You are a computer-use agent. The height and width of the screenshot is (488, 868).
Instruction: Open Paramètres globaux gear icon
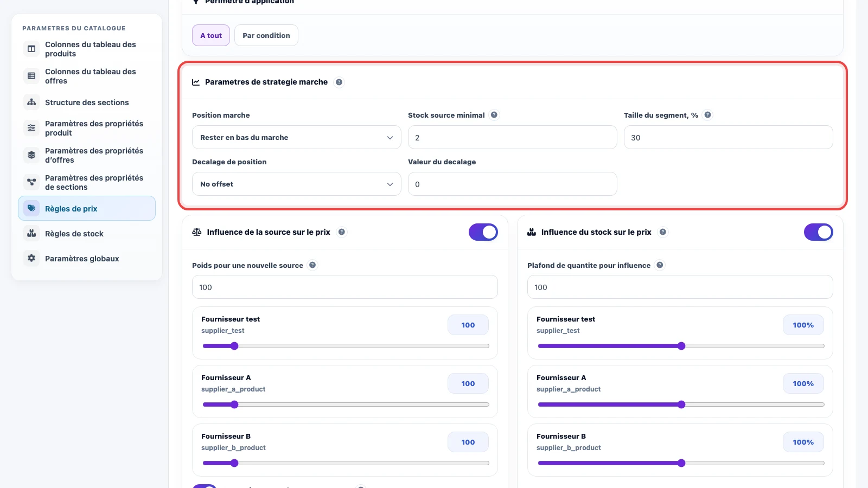tap(31, 258)
